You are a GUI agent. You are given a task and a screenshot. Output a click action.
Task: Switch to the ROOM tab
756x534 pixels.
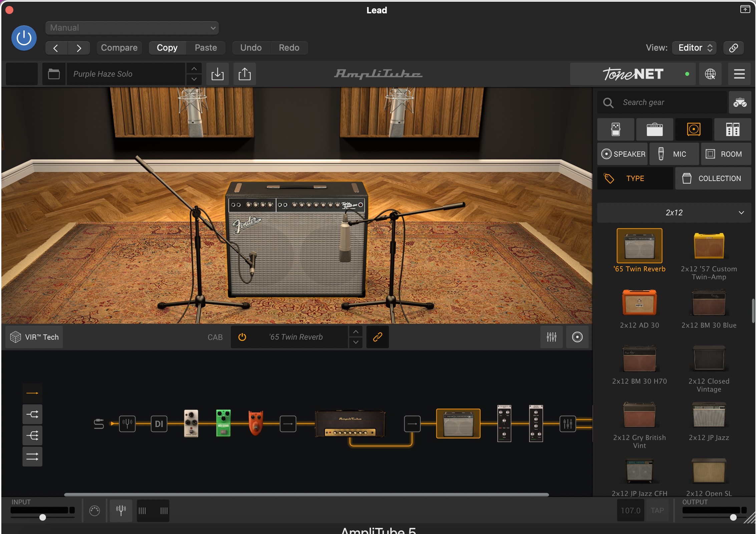(726, 154)
